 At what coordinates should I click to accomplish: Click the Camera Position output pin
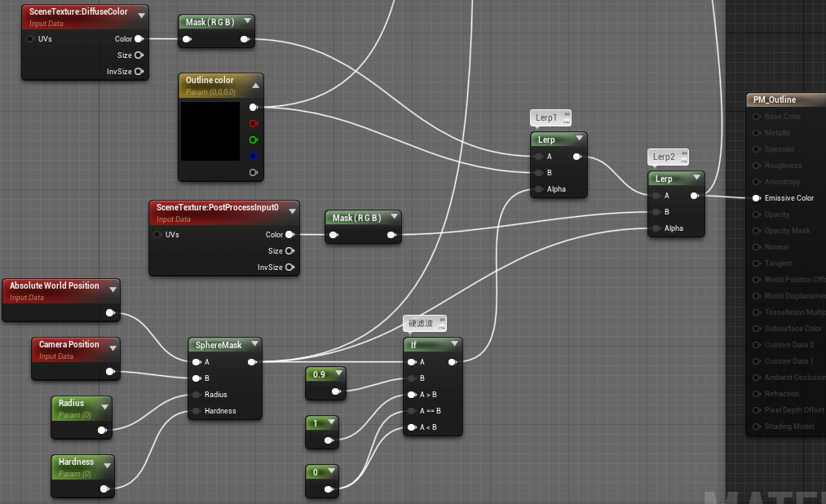click(x=110, y=371)
